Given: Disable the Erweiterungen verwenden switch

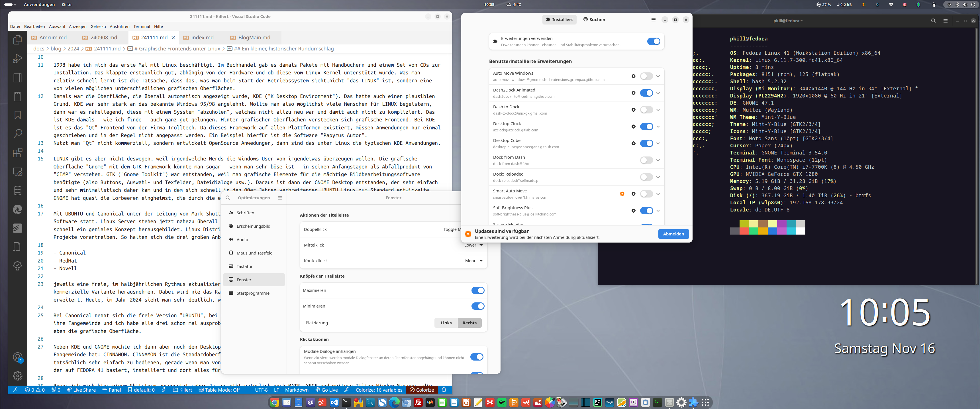Looking at the screenshot, I should click(654, 42).
